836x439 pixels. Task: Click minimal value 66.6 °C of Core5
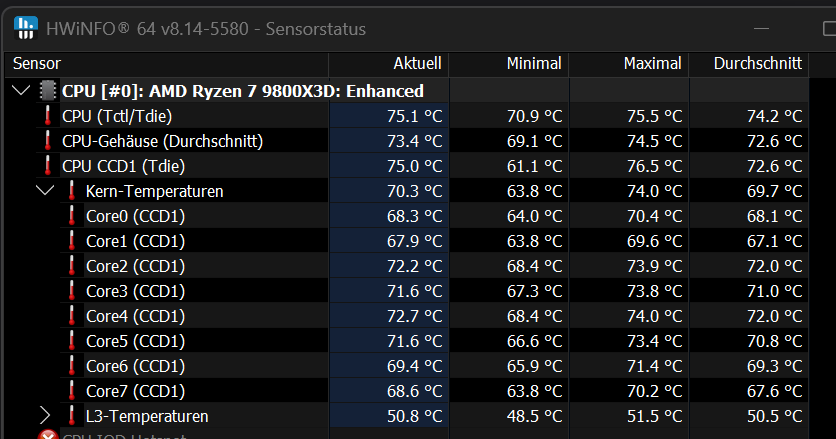pyautogui.click(x=535, y=342)
